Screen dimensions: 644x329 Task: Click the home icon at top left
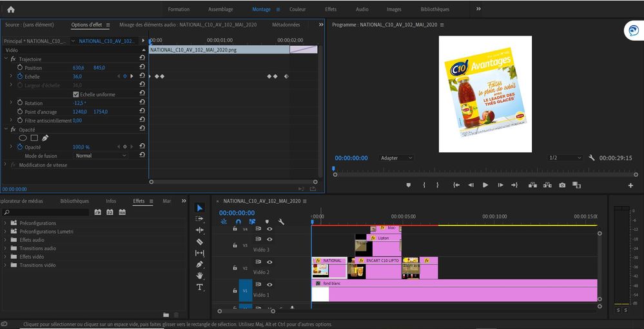click(10, 9)
